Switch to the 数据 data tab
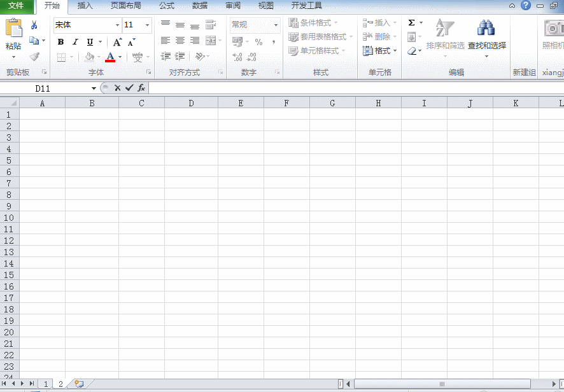Image resolution: width=564 pixels, height=392 pixels. pos(200,6)
